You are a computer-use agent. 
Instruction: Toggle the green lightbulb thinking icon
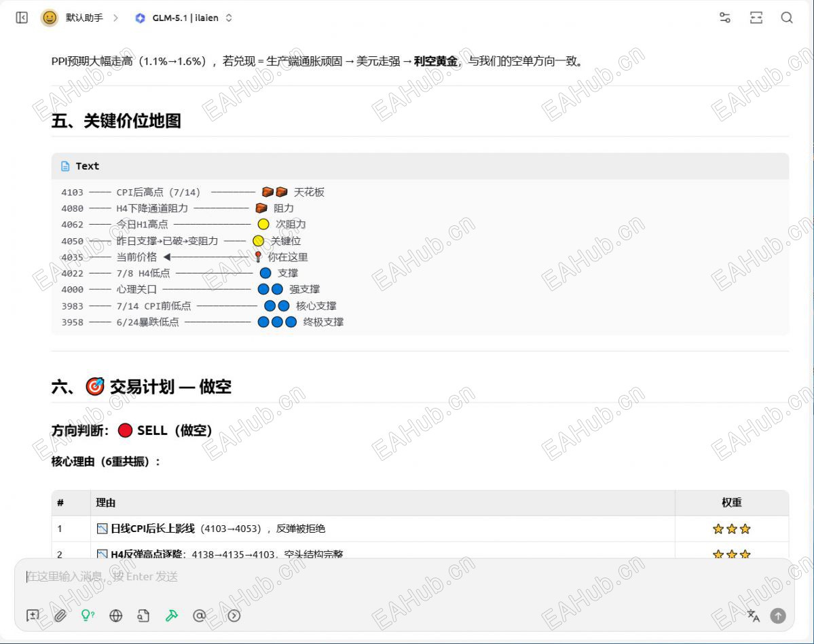coord(88,615)
